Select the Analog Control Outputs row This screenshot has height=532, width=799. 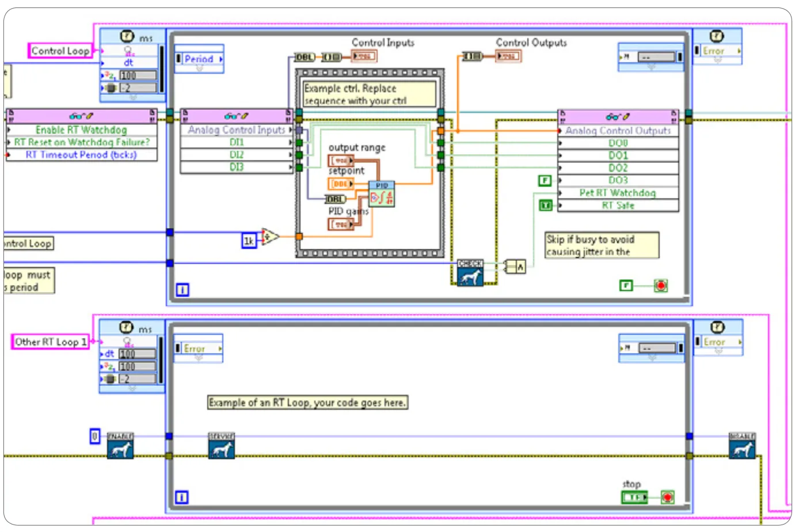[x=618, y=130]
